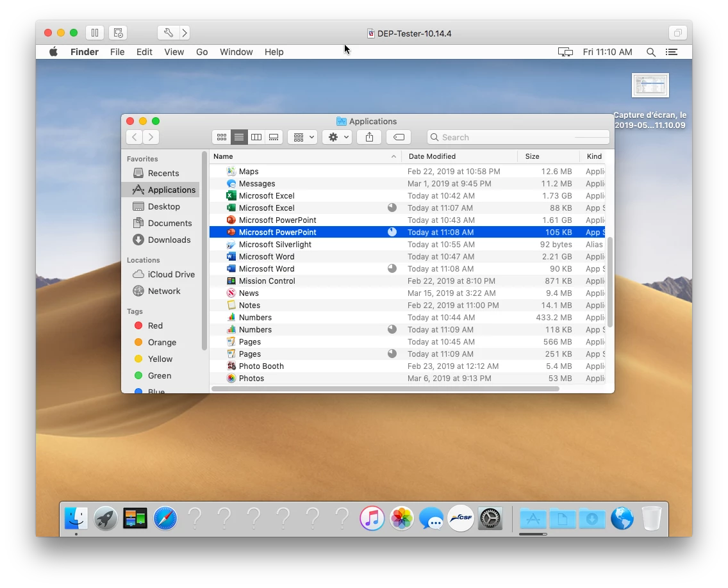Screen dimensions: 728x588
Task: Click the display mirroring menu bar icon
Action: pyautogui.click(x=565, y=52)
